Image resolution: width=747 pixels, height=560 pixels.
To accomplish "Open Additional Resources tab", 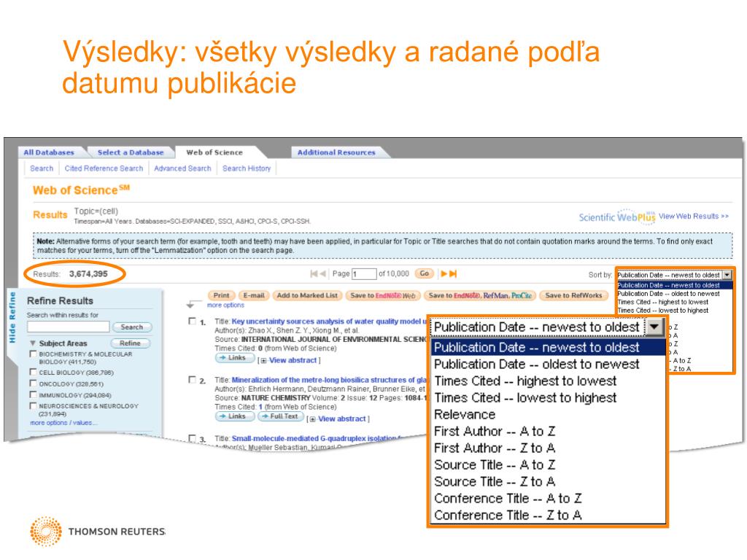I will (x=336, y=152).
